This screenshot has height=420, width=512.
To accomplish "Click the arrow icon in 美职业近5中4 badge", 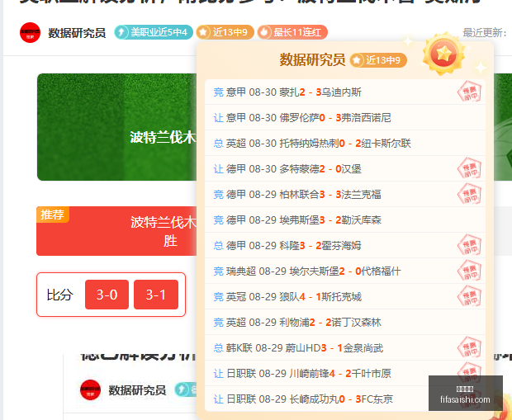I will point(121,32).
